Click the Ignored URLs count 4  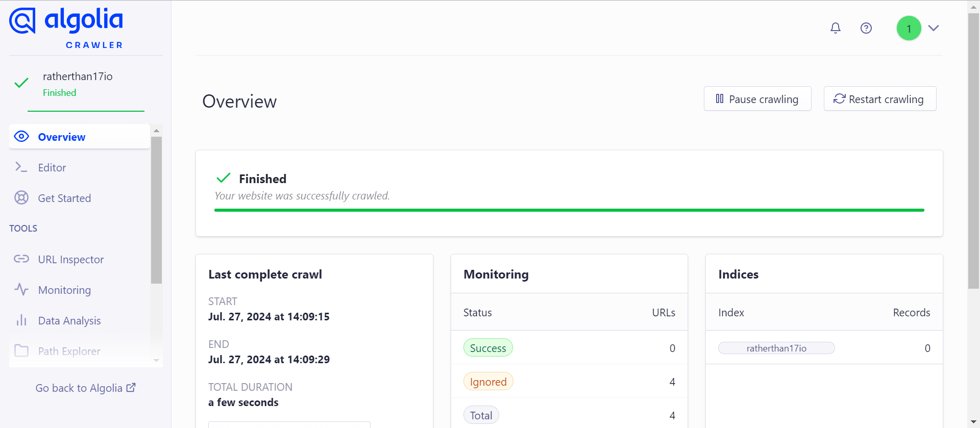pos(672,382)
